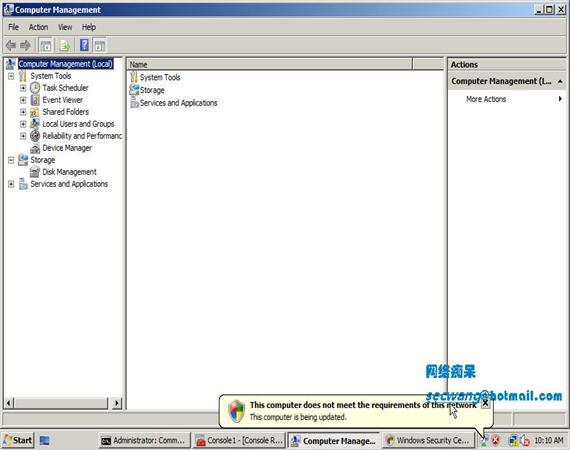The image size is (570, 450).
Task: Click the Back arrow toolbar icon
Action: (11, 45)
